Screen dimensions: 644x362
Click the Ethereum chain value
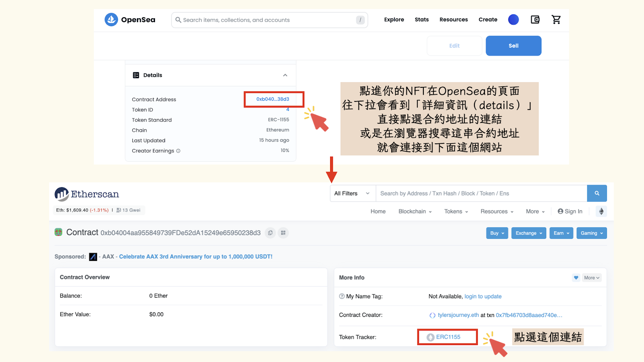(x=278, y=130)
